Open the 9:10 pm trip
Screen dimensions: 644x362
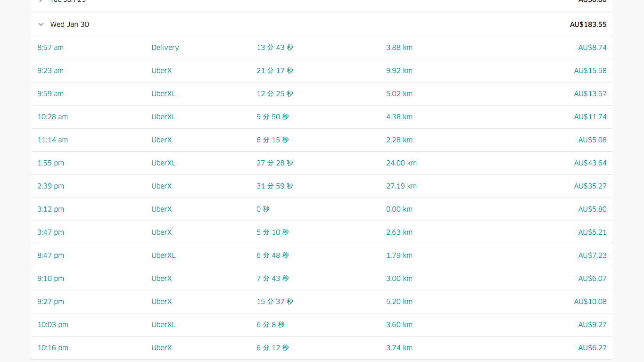pos(51,279)
